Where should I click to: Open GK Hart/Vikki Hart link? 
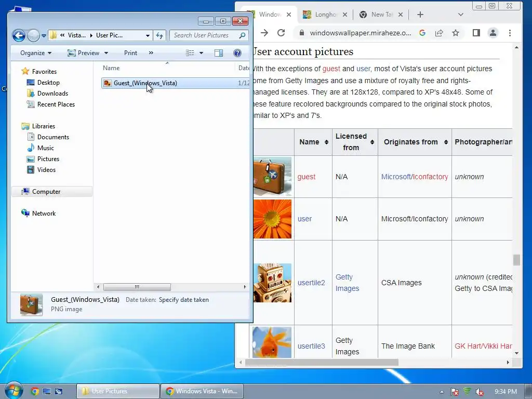484,346
